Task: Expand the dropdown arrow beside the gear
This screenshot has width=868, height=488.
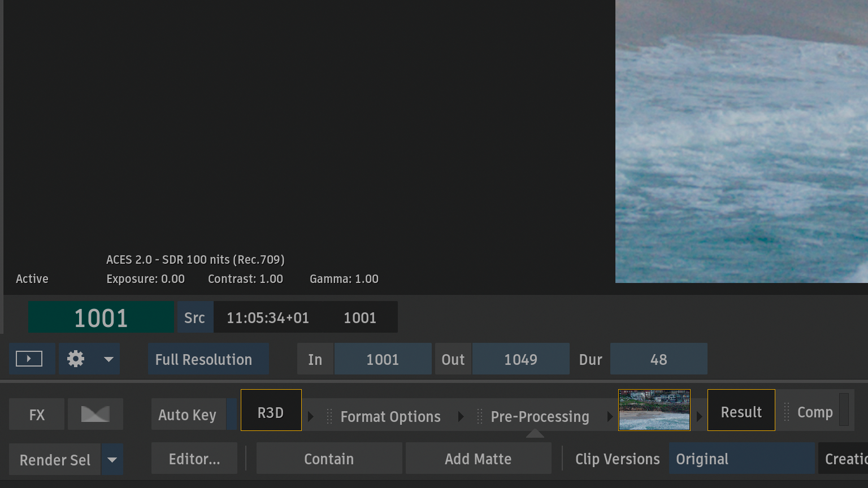Action: (x=108, y=359)
